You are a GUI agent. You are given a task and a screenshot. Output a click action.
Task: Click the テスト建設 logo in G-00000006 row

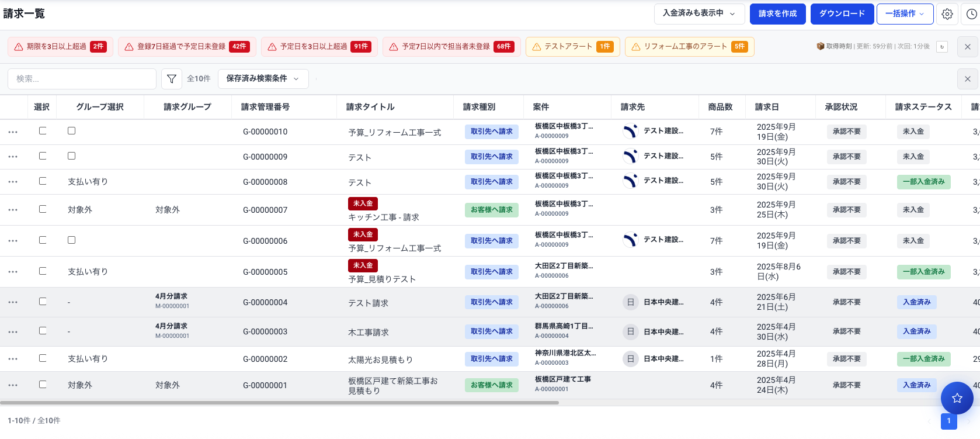click(x=630, y=240)
